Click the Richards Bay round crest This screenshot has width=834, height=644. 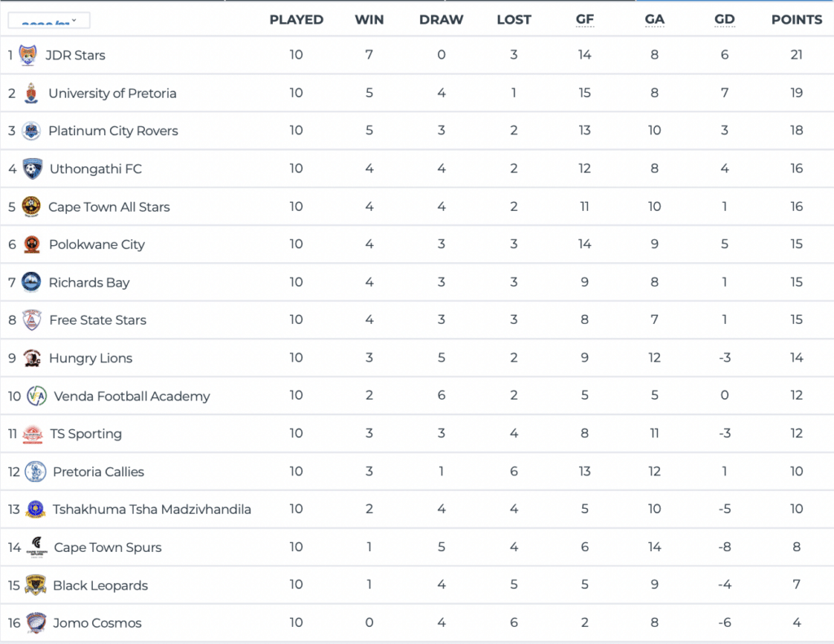click(x=32, y=283)
